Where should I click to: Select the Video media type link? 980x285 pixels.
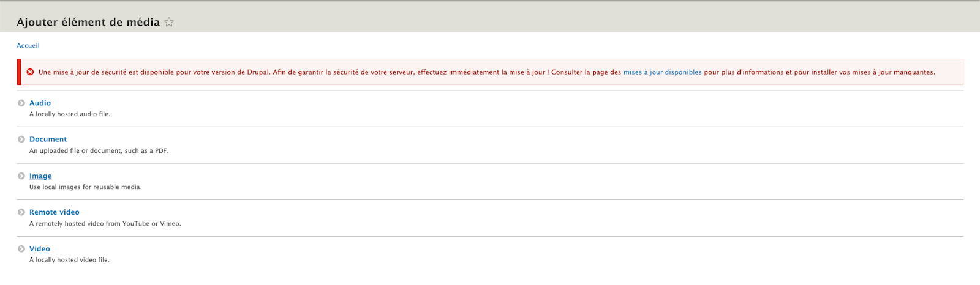[40, 249]
